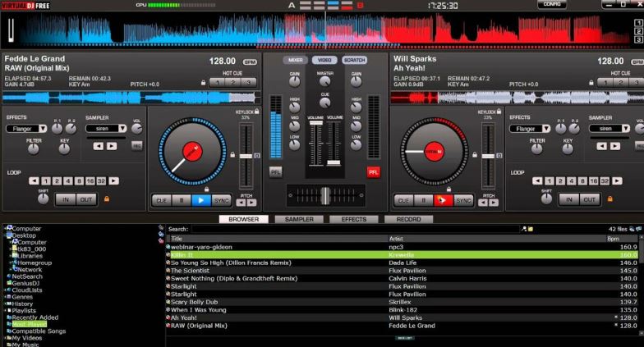Toggle the lock beside the left pitch slider
Viewport: 644px width, 347px height.
click(x=232, y=154)
